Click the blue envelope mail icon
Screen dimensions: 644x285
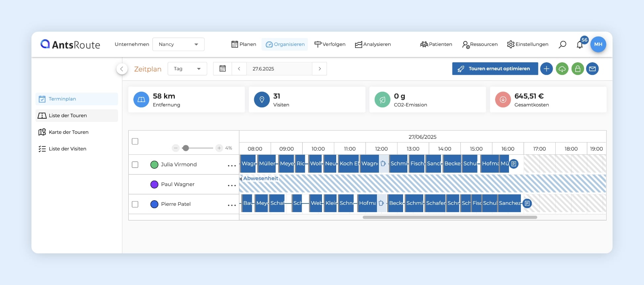[x=592, y=69]
